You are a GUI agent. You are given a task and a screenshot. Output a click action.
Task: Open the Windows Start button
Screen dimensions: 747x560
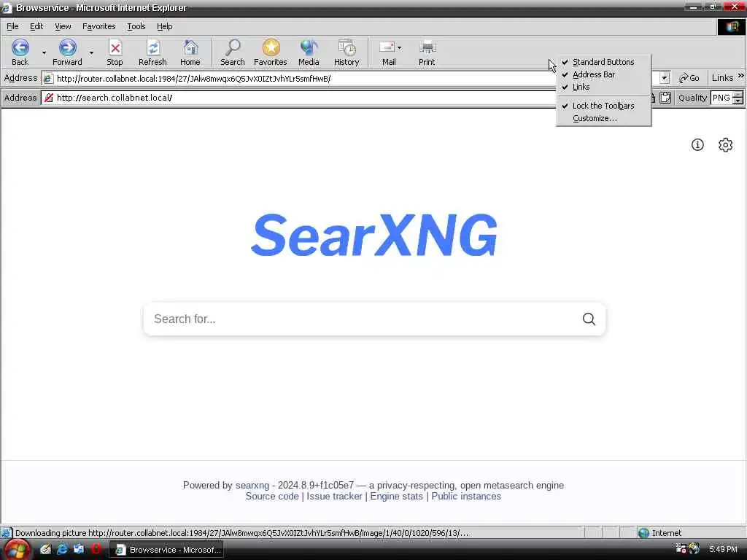(18, 550)
